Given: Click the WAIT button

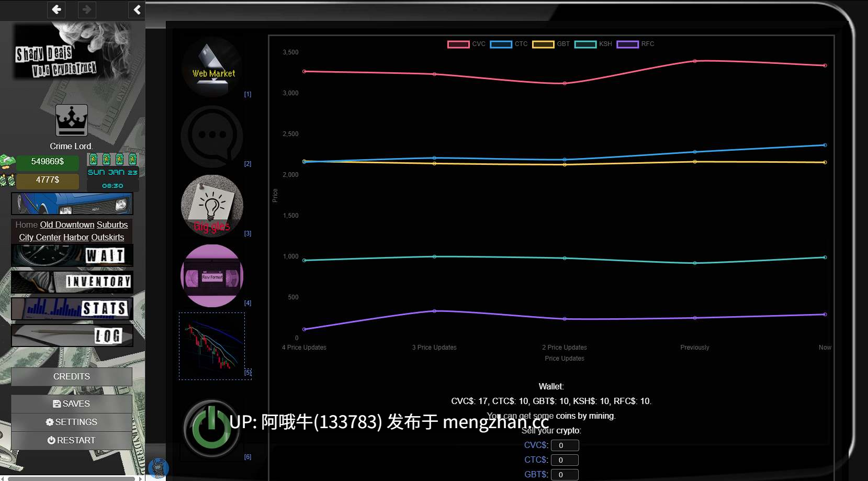Looking at the screenshot, I should tap(72, 255).
